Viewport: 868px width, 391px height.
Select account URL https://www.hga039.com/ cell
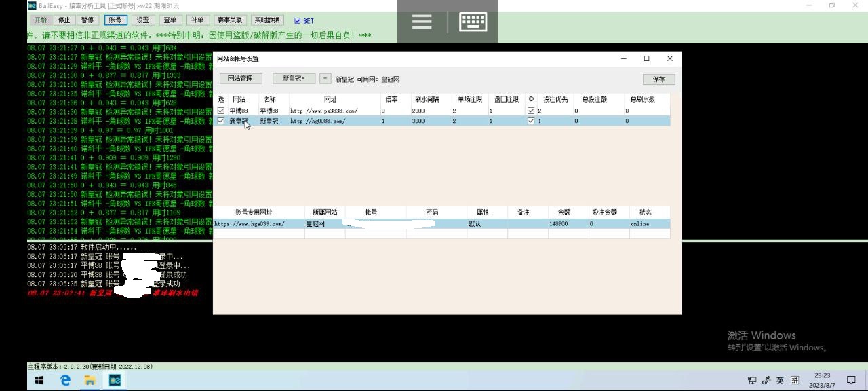(x=250, y=224)
